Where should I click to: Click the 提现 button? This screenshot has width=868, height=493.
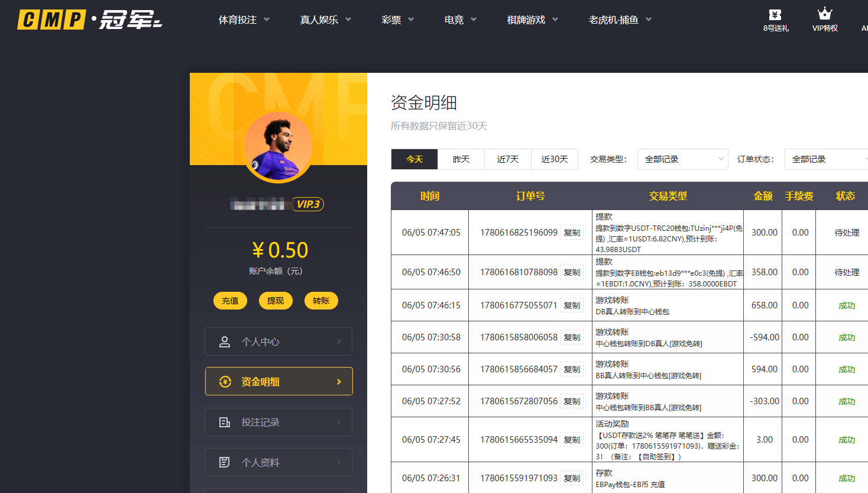pos(276,301)
